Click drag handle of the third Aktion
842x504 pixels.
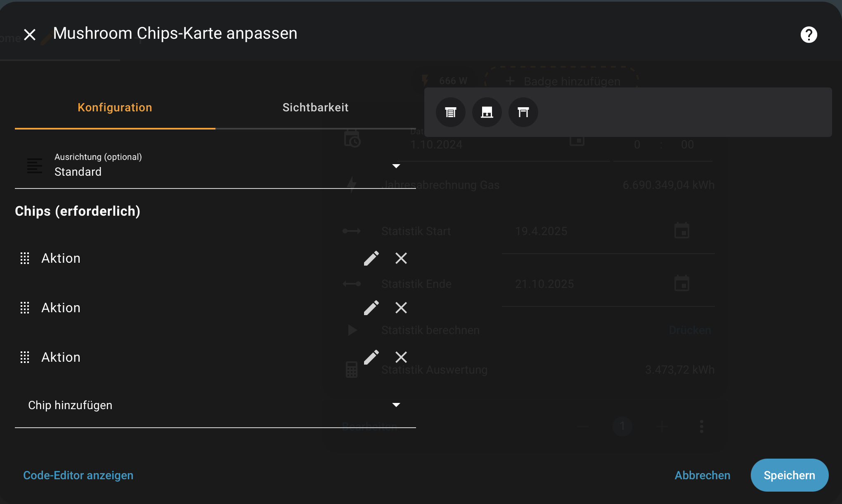click(25, 357)
